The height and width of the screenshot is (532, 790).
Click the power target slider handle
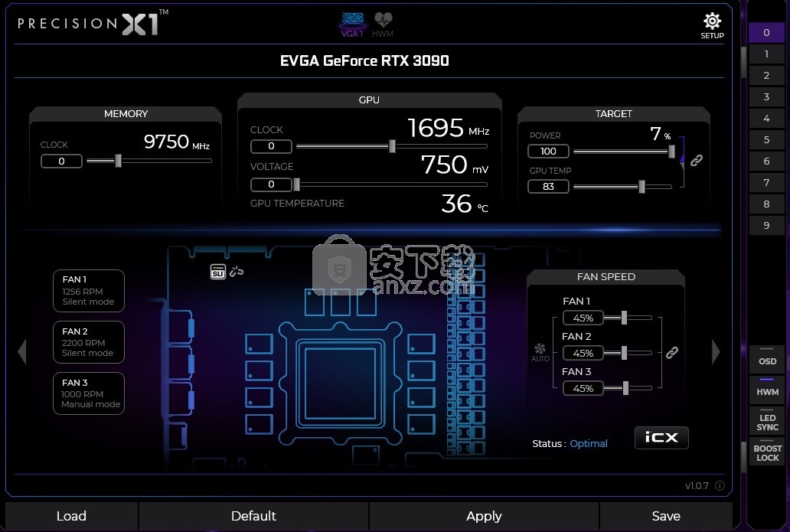(x=671, y=151)
